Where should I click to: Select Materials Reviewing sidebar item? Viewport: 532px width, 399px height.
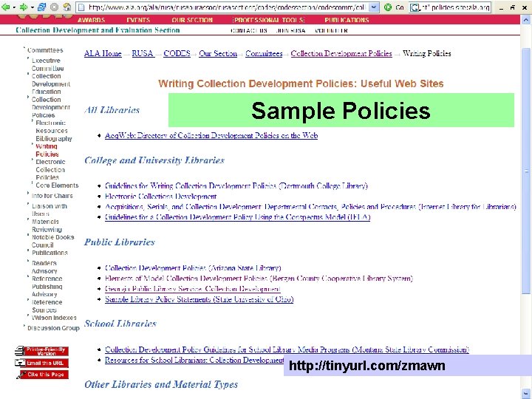pos(47,225)
